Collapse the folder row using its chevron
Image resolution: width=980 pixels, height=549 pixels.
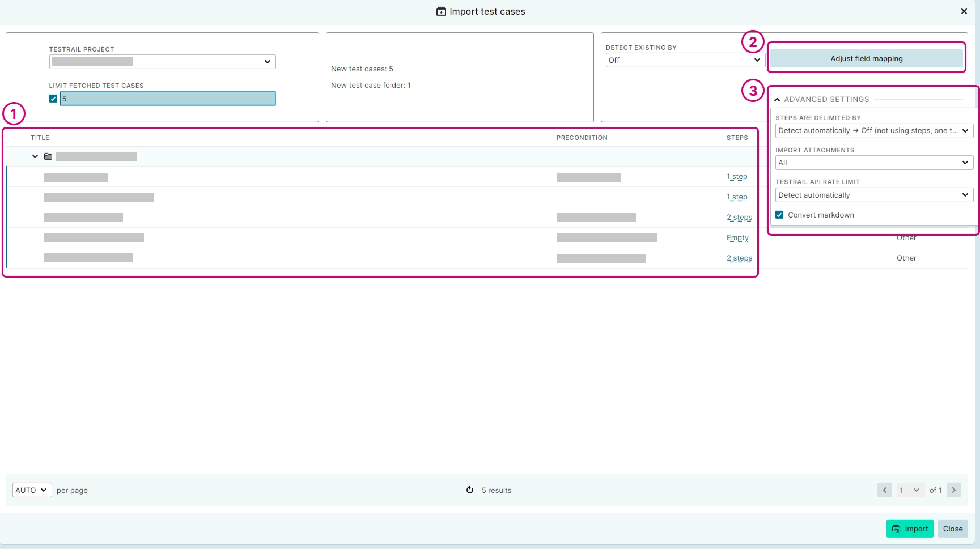pyautogui.click(x=35, y=156)
